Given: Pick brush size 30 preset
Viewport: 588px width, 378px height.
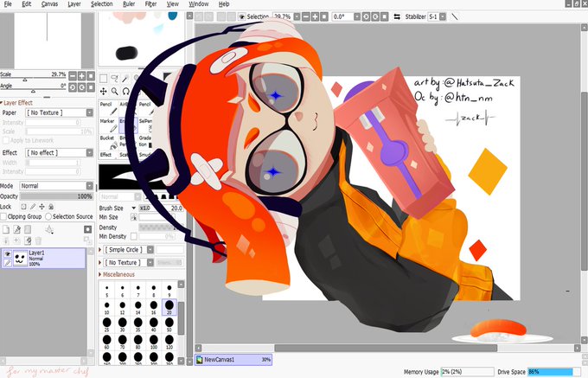Looking at the screenshot, I should click(x=122, y=324).
